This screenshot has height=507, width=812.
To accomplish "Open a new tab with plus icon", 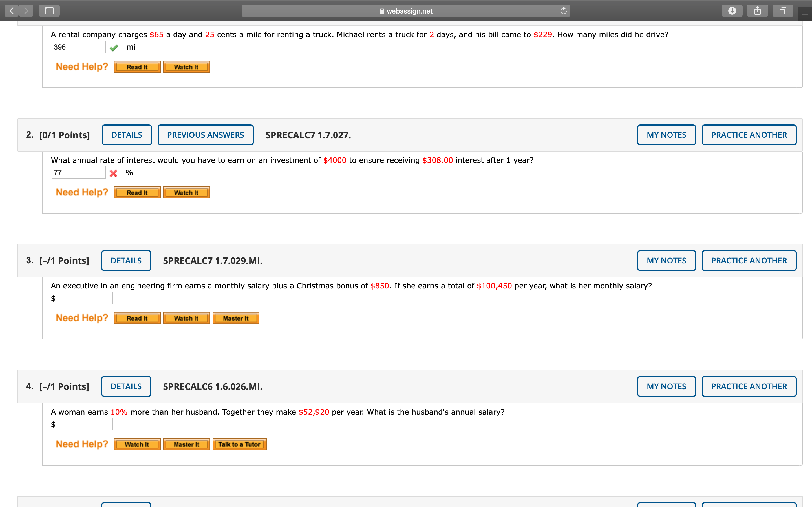I will 805,14.
